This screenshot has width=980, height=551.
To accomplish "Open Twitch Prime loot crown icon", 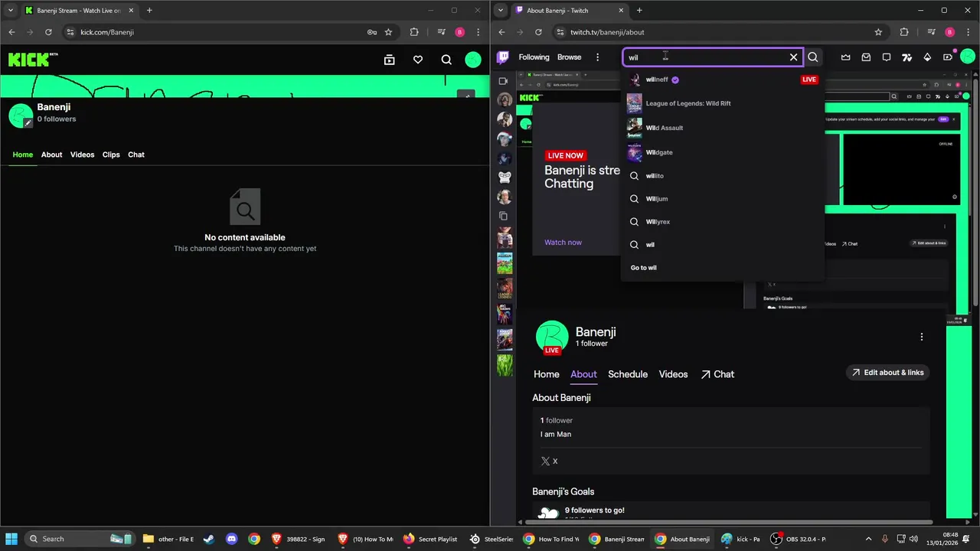I will point(845,57).
